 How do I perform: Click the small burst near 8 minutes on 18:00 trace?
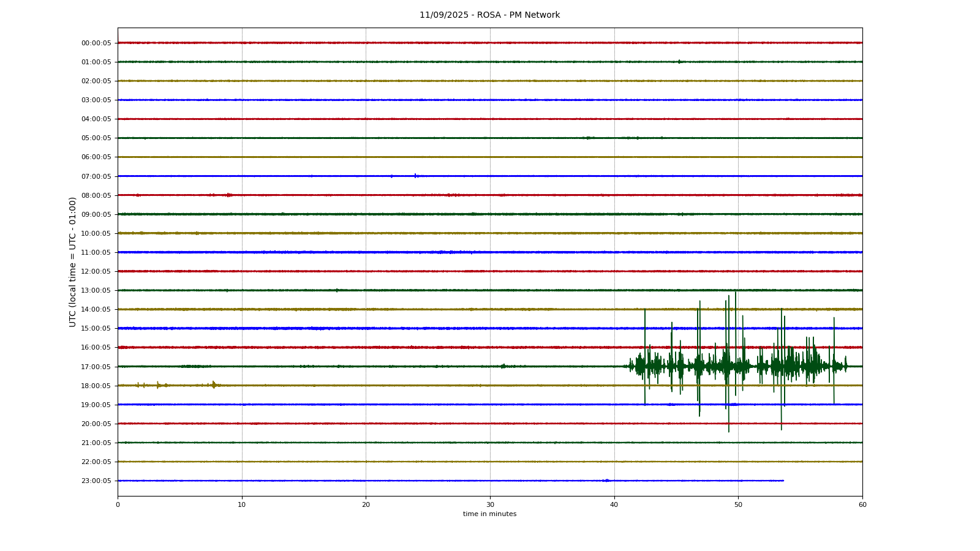(214, 385)
